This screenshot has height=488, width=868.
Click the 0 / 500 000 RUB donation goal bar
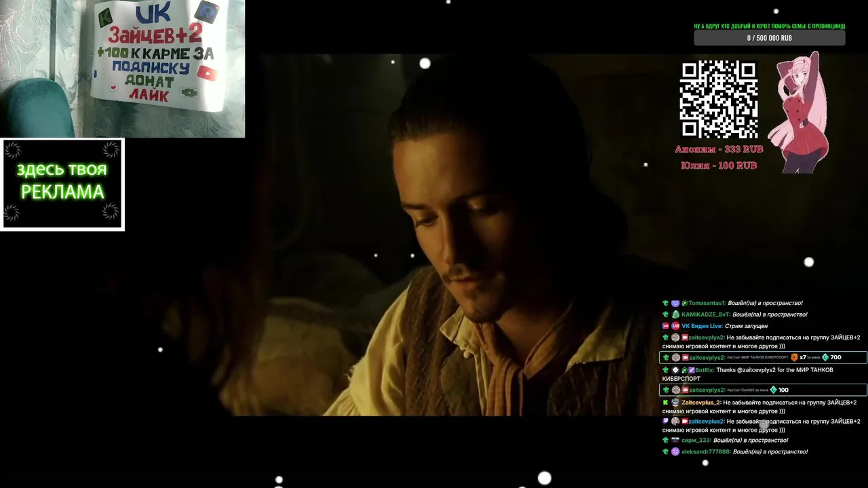coord(769,38)
